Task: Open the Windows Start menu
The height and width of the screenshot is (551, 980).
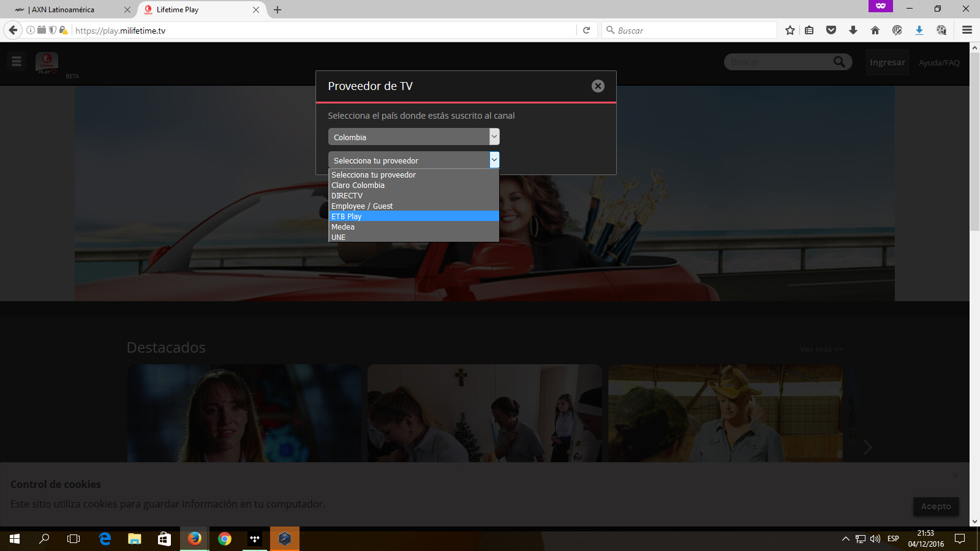Action: tap(15, 539)
